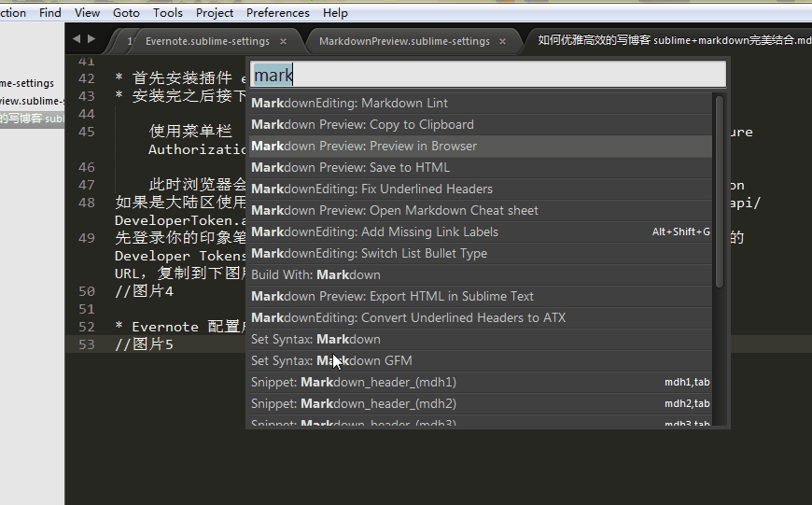Choose Markdown Preview: Save to HTML
This screenshot has width=812, height=505.
(481, 168)
